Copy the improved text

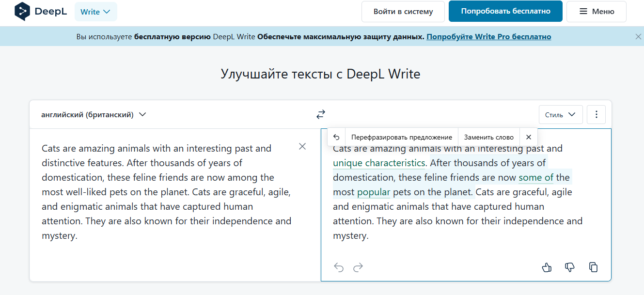[593, 267]
